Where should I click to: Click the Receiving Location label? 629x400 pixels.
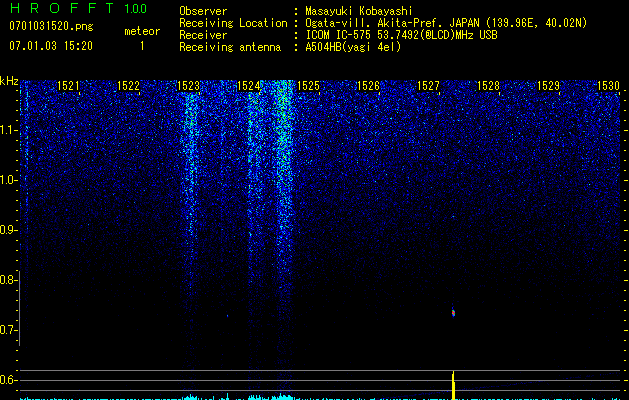pyautogui.click(x=233, y=23)
